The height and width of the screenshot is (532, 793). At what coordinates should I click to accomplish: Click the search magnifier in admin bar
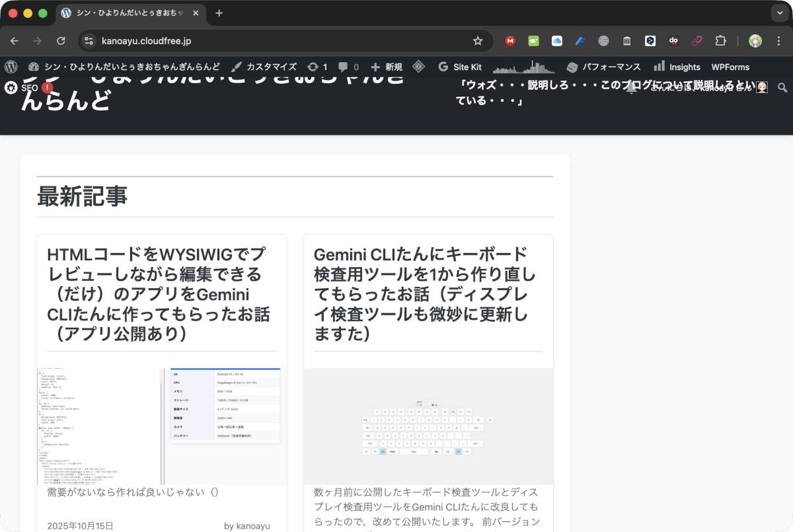click(x=782, y=87)
